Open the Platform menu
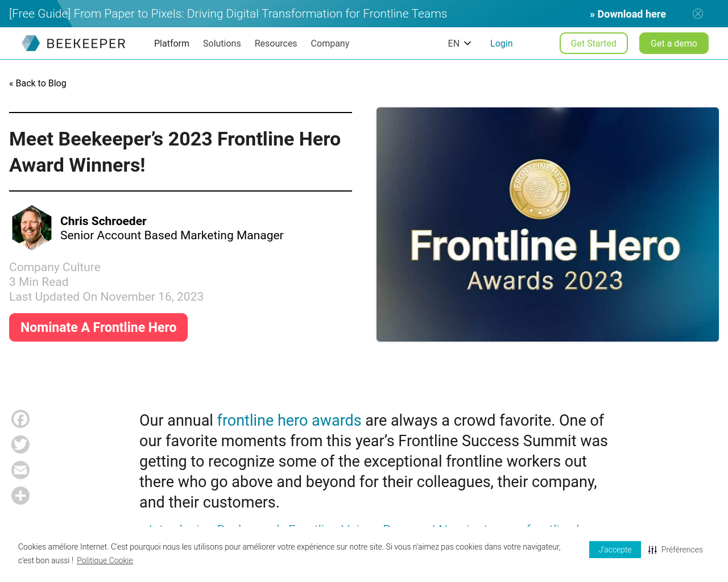The width and height of the screenshot is (728, 582). pos(172,43)
